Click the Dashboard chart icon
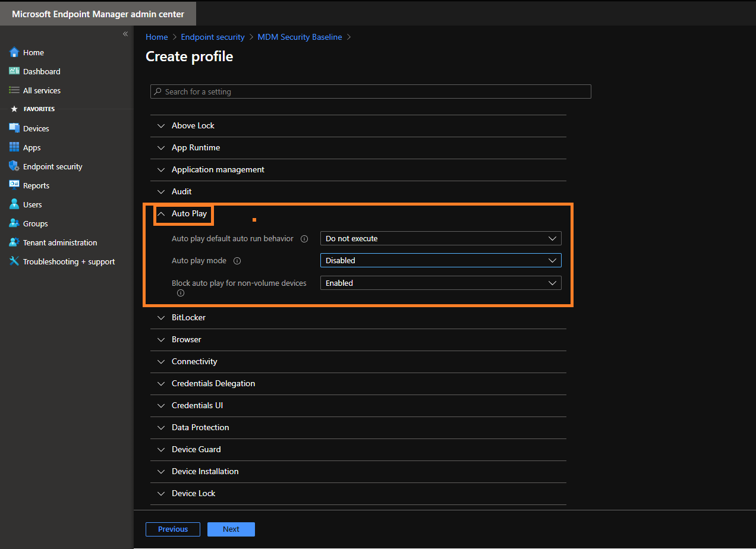756x549 pixels. tap(14, 71)
